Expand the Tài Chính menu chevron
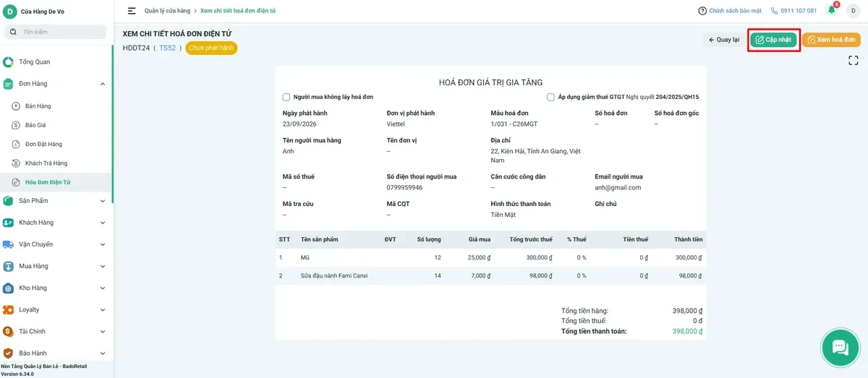Screen dimensions: 868x378 (103, 331)
